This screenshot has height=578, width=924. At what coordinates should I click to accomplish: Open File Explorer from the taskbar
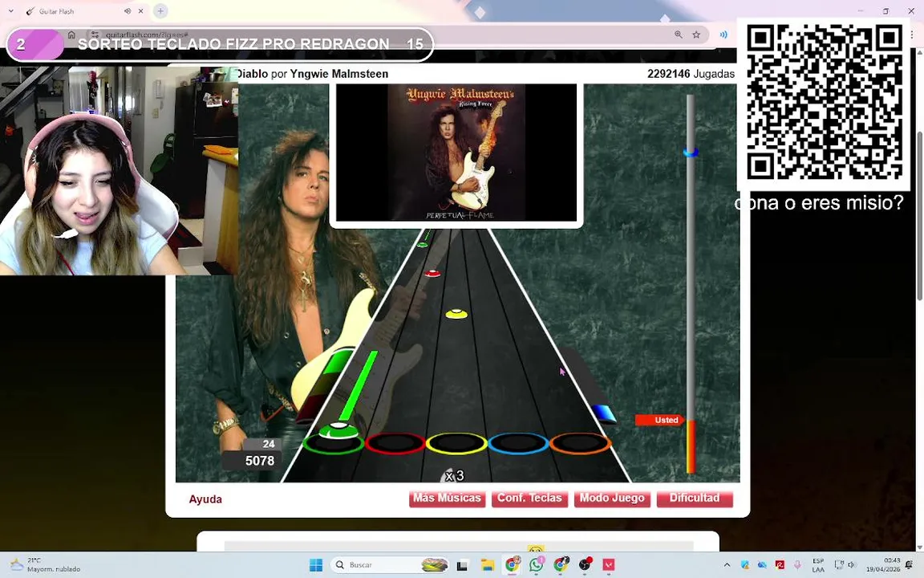488,565
